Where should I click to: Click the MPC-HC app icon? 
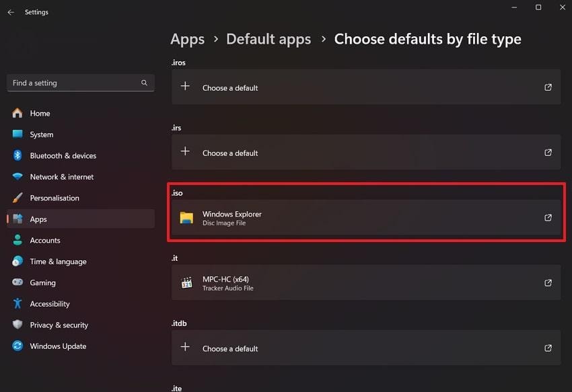point(186,282)
